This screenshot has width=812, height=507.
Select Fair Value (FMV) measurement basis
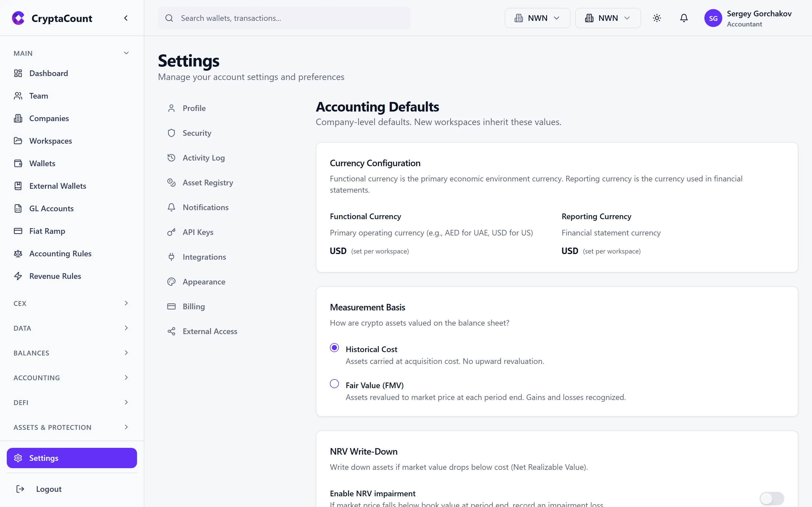pos(334,383)
